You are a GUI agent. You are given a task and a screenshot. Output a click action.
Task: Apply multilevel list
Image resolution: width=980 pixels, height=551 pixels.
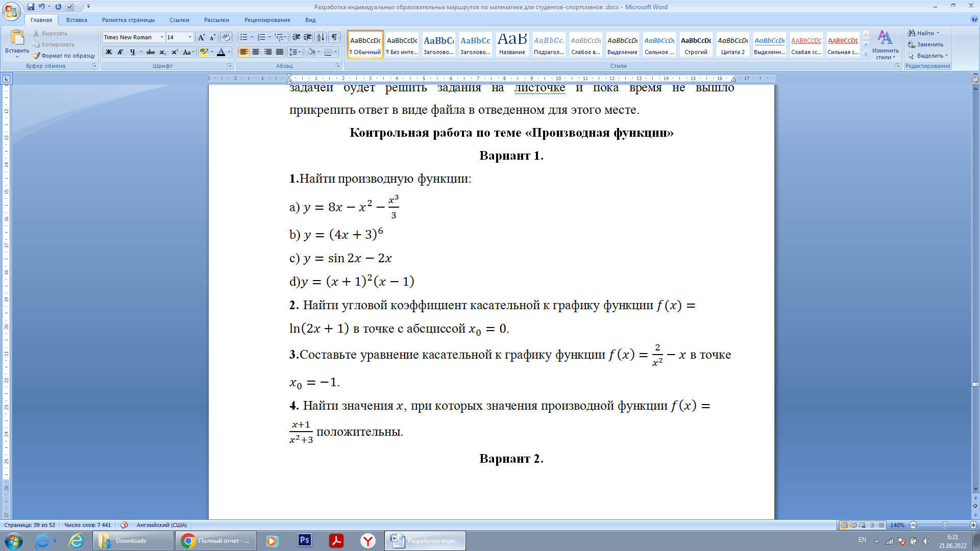tap(279, 37)
